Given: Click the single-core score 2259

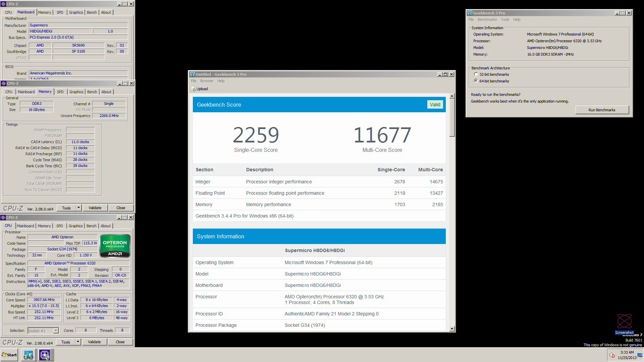Looking at the screenshot, I should [x=256, y=135].
